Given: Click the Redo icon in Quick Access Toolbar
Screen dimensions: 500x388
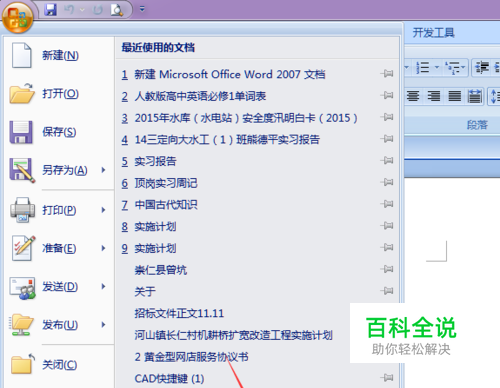Looking at the screenshot, I should 98,10.
